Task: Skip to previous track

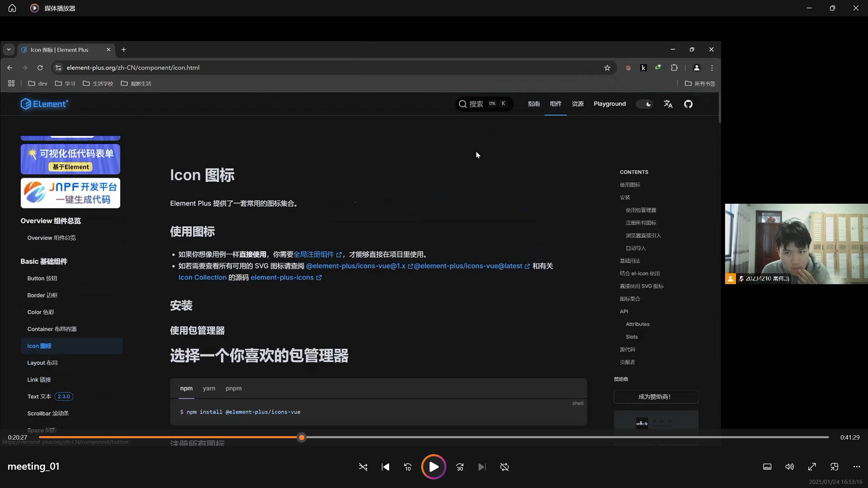Action: click(x=386, y=467)
